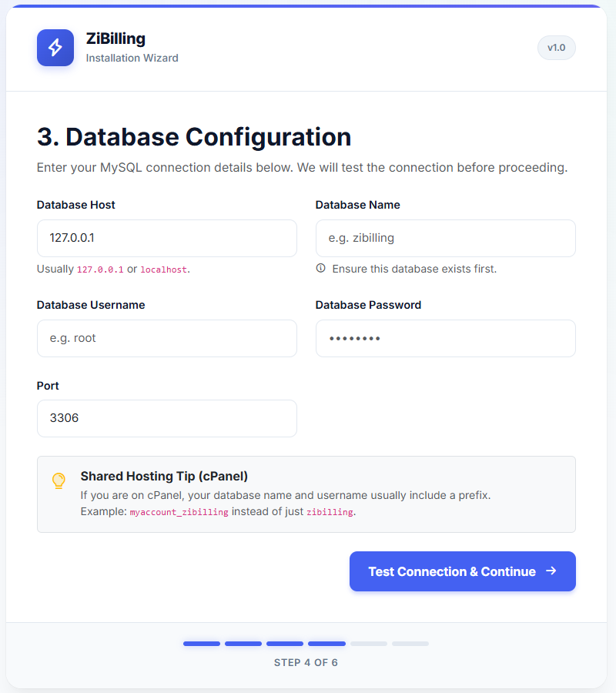Click the STEP 4 OF 6 label
This screenshot has width=616, height=693.
pos(306,662)
